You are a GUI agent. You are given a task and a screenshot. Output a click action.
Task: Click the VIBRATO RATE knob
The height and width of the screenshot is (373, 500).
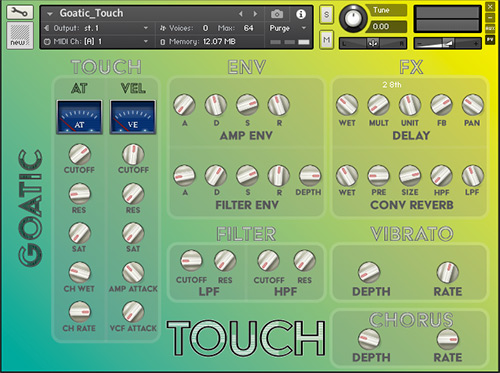[x=448, y=273]
